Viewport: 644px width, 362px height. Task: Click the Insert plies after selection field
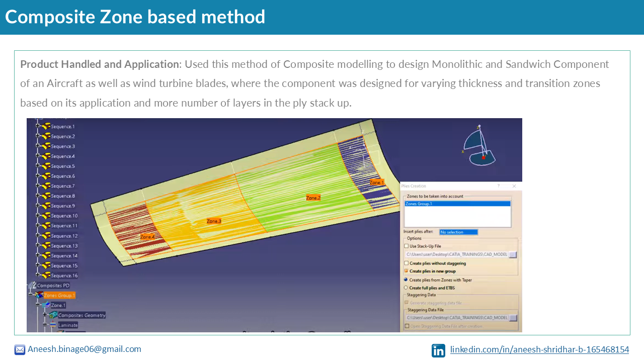458,232
